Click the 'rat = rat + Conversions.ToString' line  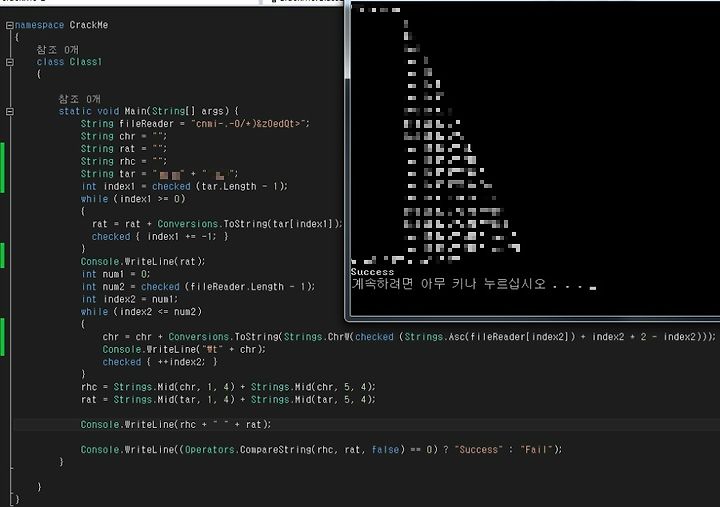(218, 224)
